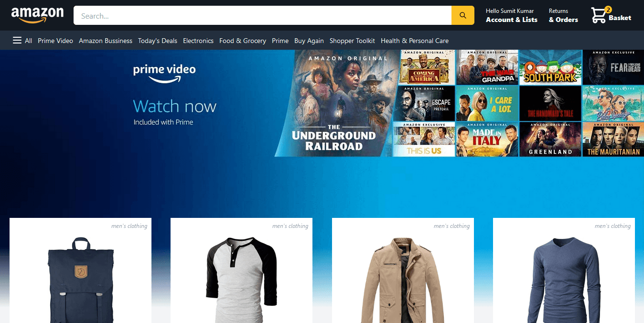Open the hamburger All menu icon
Viewport: 644px width, 323px height.
pos(17,41)
